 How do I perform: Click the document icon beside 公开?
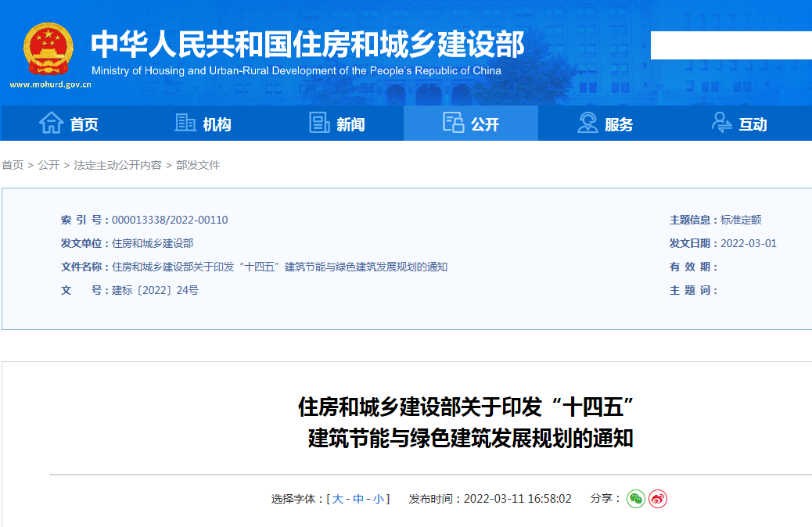coord(454,123)
